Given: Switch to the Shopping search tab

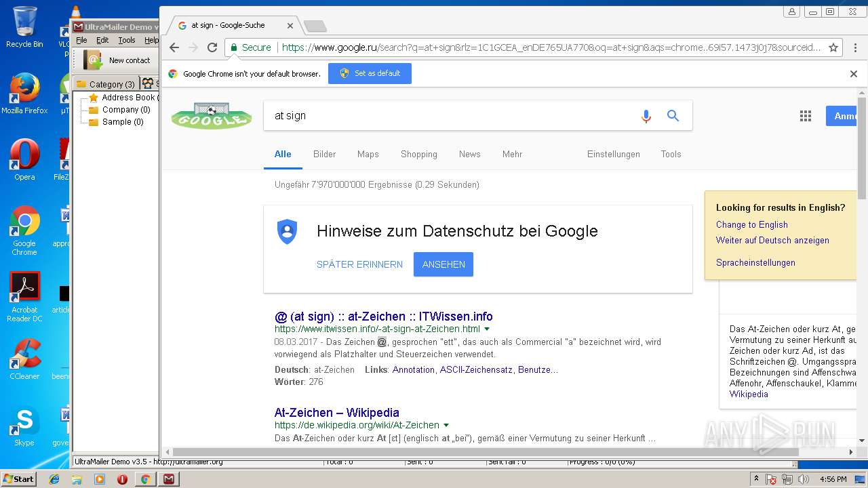Looking at the screenshot, I should click(419, 155).
